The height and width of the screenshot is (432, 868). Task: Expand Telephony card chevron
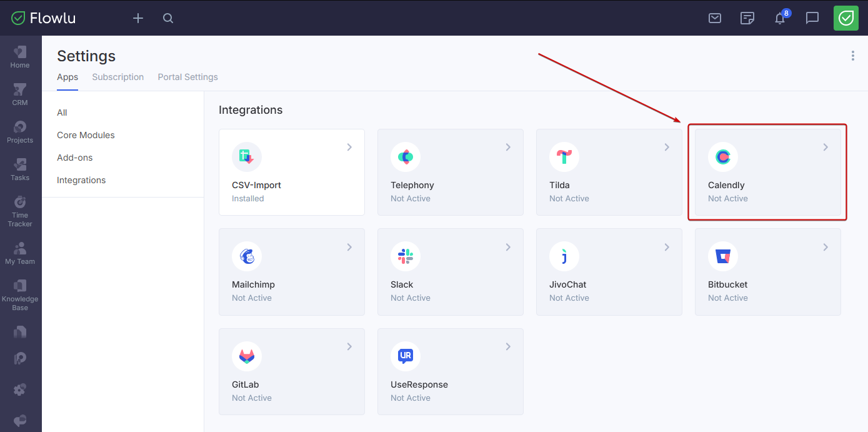coord(508,147)
